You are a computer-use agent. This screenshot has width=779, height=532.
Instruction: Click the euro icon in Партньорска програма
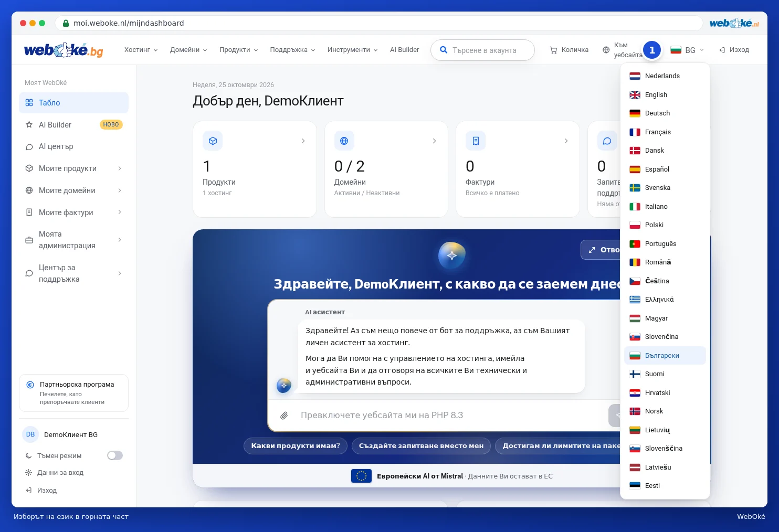30,385
